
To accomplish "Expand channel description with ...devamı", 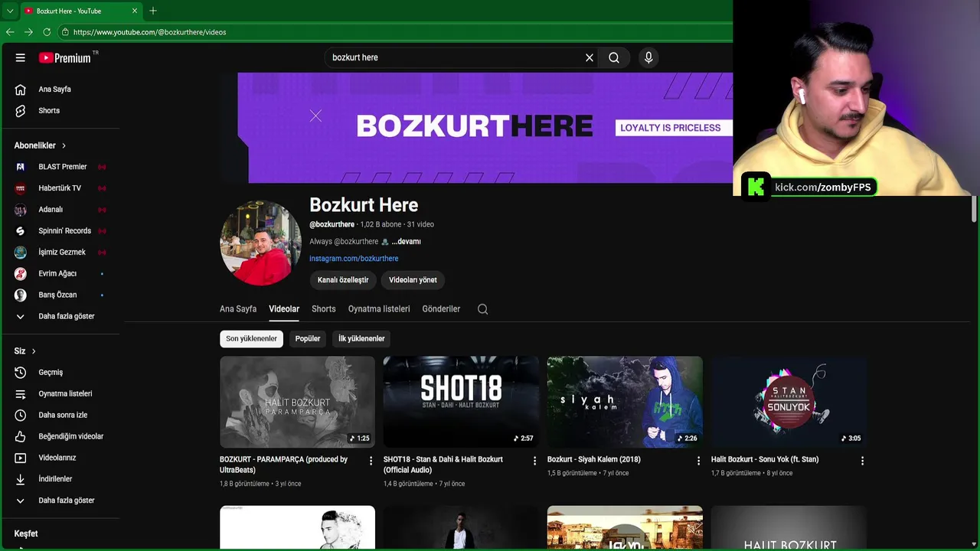I will coord(406,242).
